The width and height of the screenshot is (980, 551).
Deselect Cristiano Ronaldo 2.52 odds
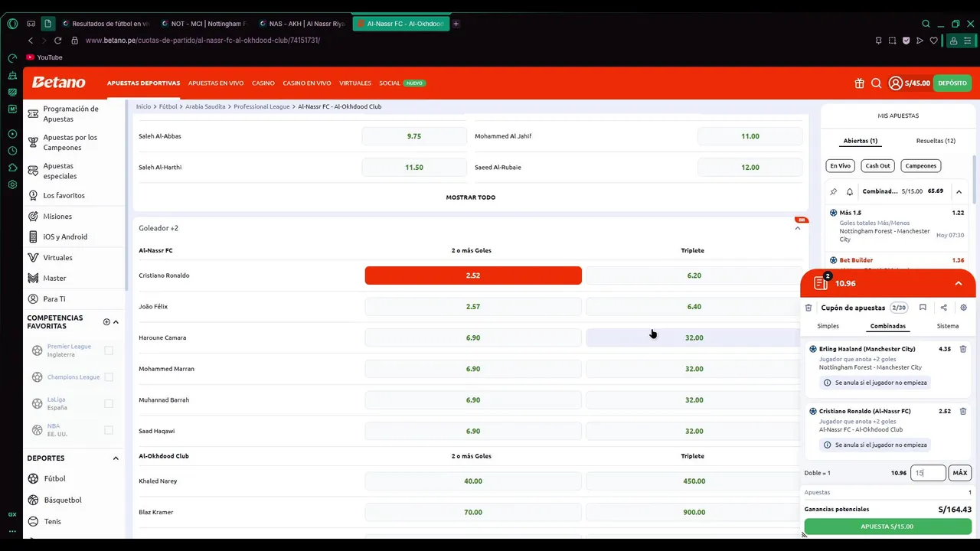[x=473, y=275]
